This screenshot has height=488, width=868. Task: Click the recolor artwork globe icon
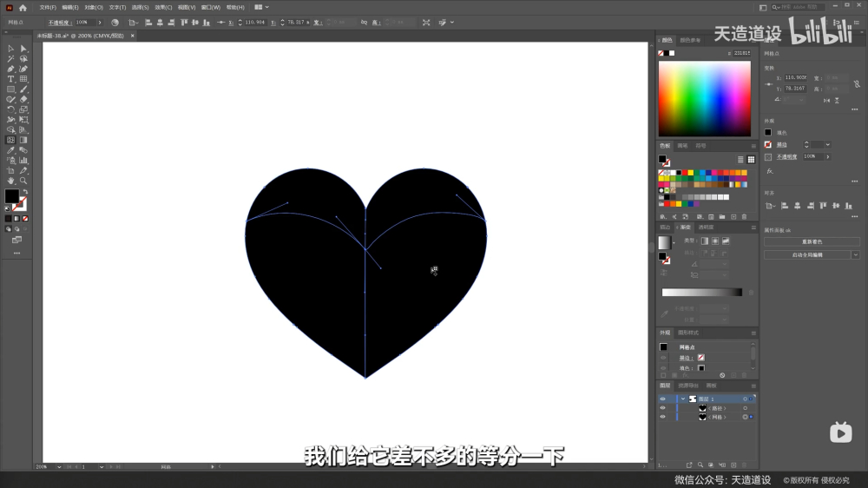[115, 23]
